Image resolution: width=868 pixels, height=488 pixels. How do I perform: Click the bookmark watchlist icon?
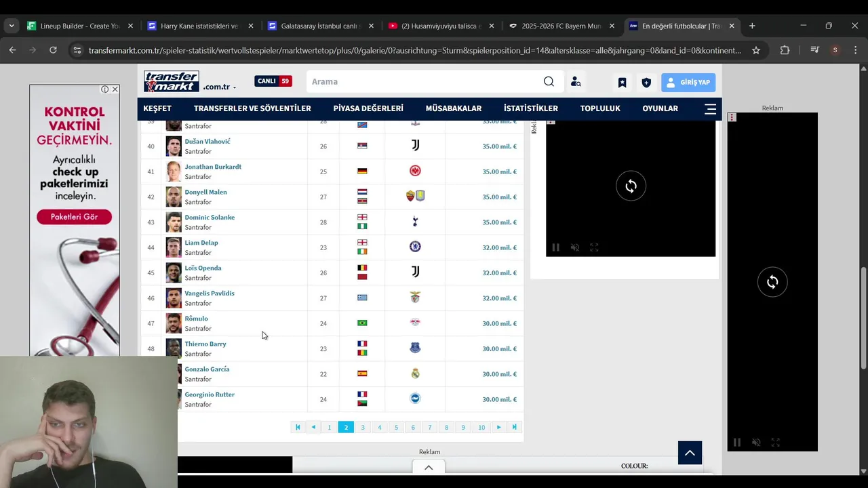click(622, 83)
